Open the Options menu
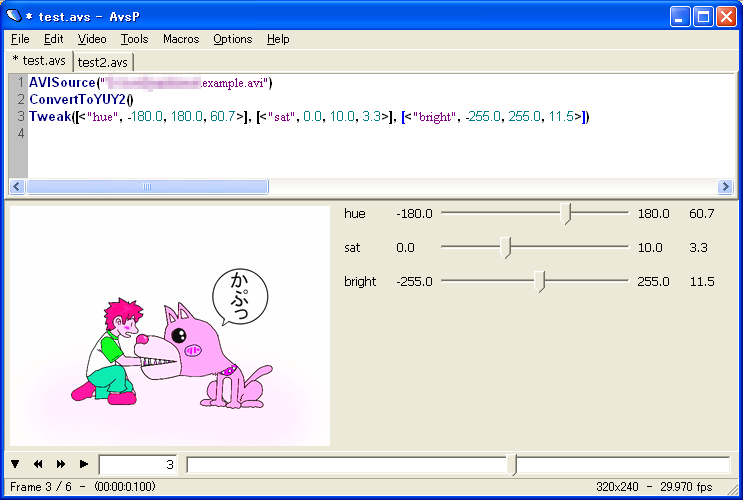 [x=232, y=39]
